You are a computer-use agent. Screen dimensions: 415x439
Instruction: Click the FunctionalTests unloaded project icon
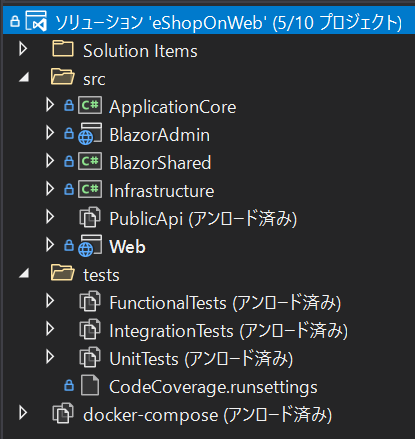(x=90, y=301)
